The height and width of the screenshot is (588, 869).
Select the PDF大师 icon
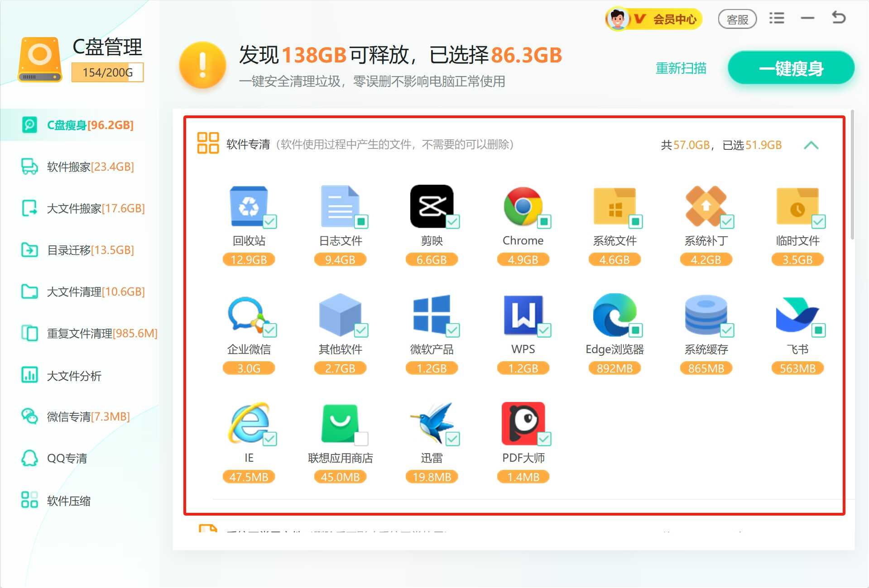[523, 423]
